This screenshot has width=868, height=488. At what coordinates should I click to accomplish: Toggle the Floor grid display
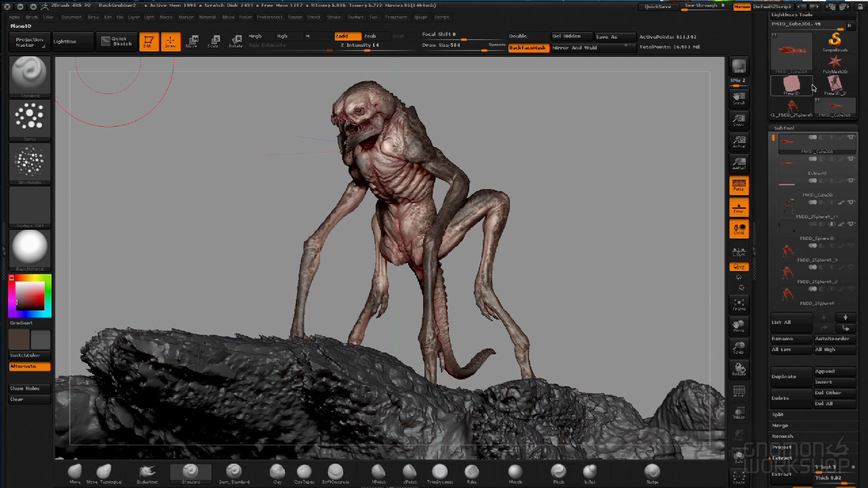coord(738,209)
